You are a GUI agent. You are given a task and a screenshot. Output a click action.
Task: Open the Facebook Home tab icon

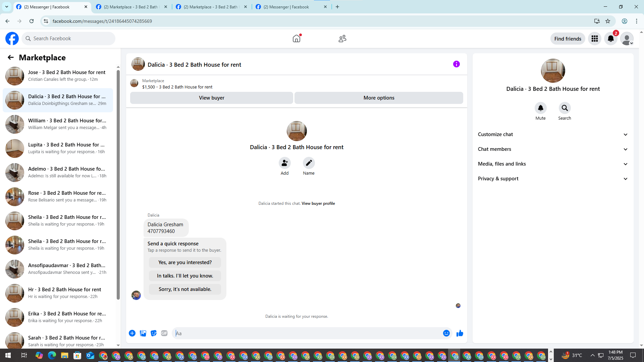(297, 39)
